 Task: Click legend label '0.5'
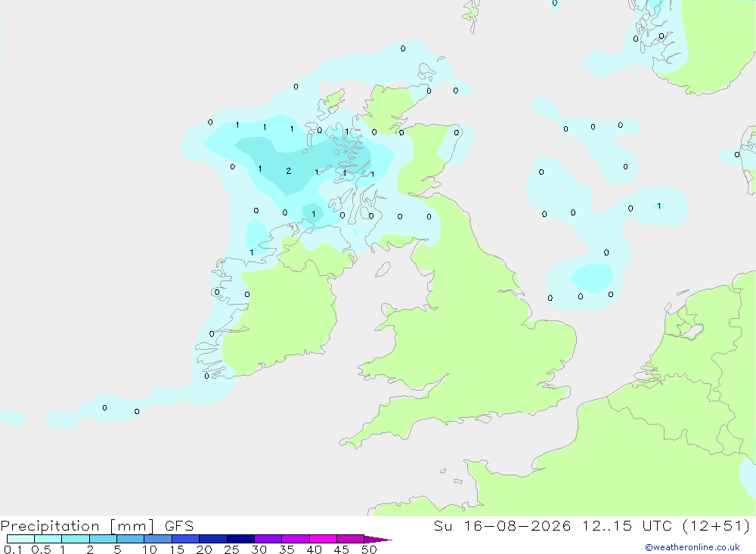41,549
